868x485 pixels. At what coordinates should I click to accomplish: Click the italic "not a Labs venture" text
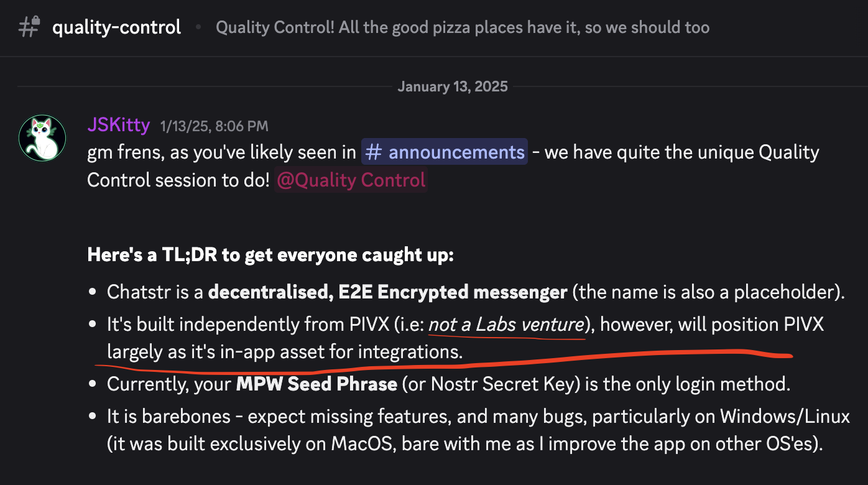coord(506,324)
